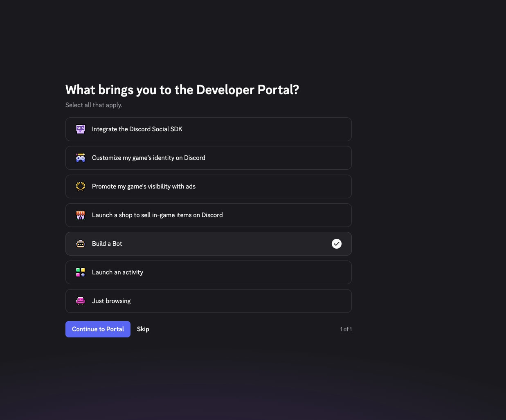Click the "What brings you to the Developer Portal?" heading
Viewport: 506px width, 420px height.
point(182,90)
